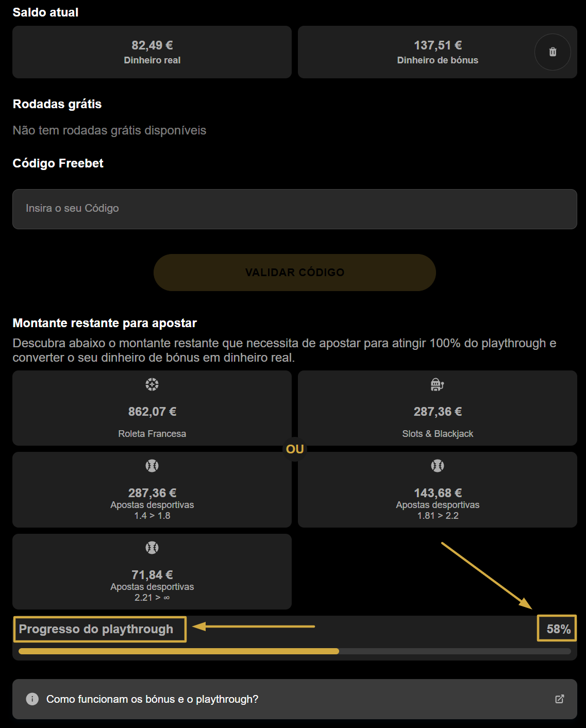Click the trash icon beside bonus money
586x728 pixels.
(552, 52)
